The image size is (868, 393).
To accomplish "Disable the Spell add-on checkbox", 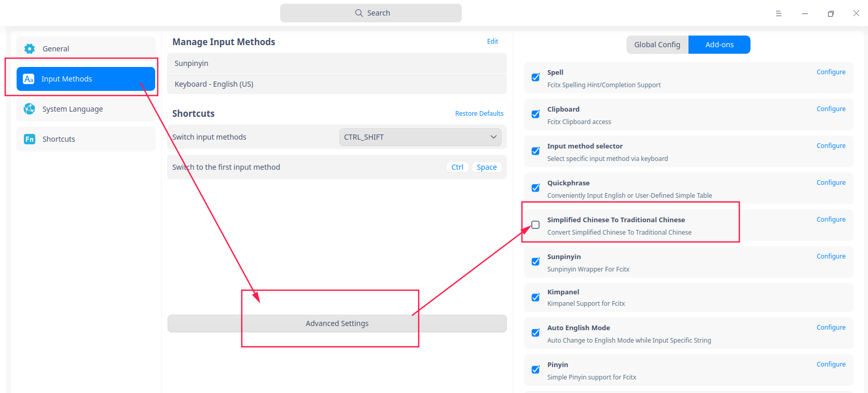I will point(535,77).
